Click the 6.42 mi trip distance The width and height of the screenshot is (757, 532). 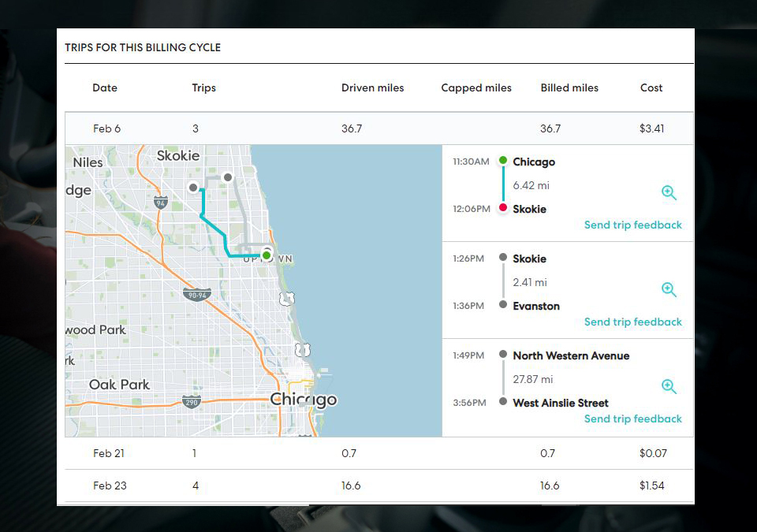pos(531,185)
